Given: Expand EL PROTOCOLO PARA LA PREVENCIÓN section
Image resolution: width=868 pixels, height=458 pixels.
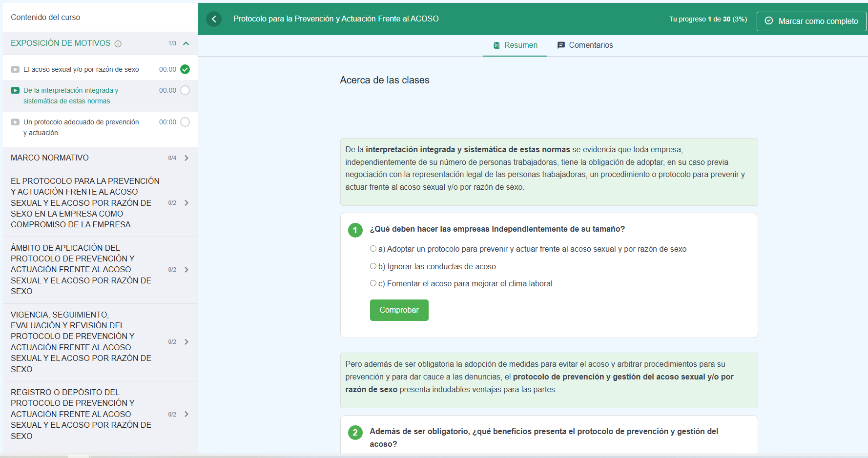Looking at the screenshot, I should [186, 203].
